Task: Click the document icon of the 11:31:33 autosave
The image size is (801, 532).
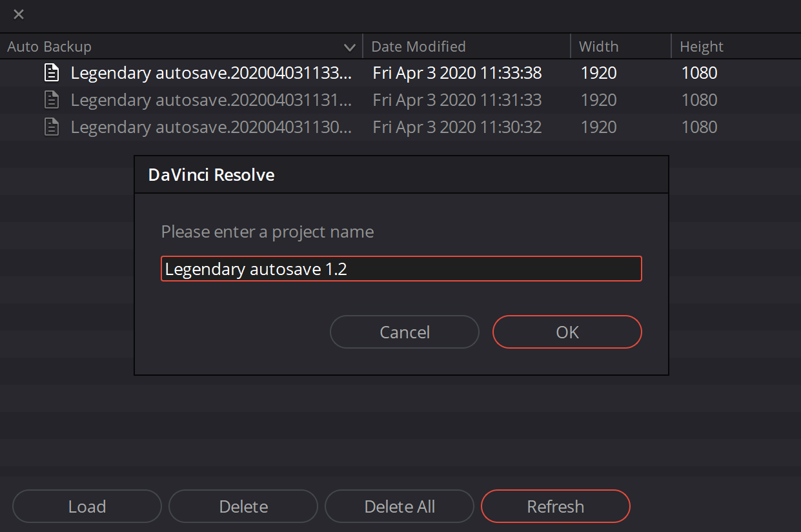Action: coord(51,100)
